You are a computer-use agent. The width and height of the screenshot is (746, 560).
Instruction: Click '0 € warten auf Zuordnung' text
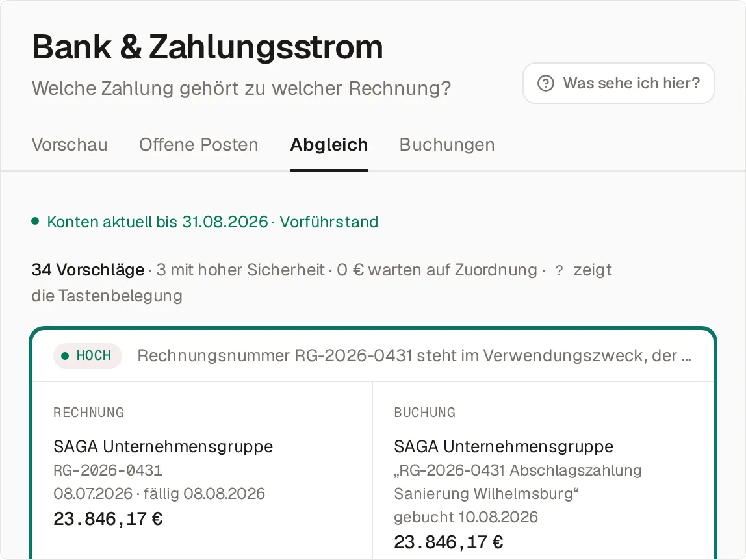point(437,270)
